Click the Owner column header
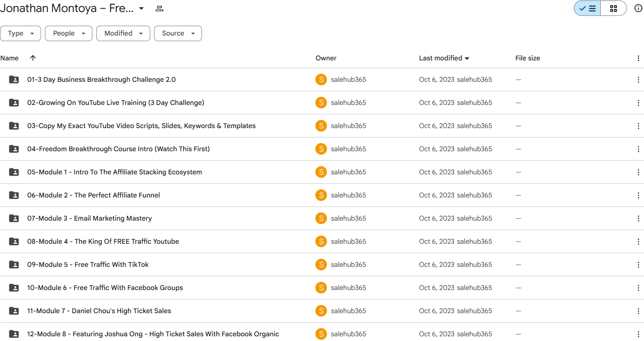644x341 pixels. coord(326,58)
